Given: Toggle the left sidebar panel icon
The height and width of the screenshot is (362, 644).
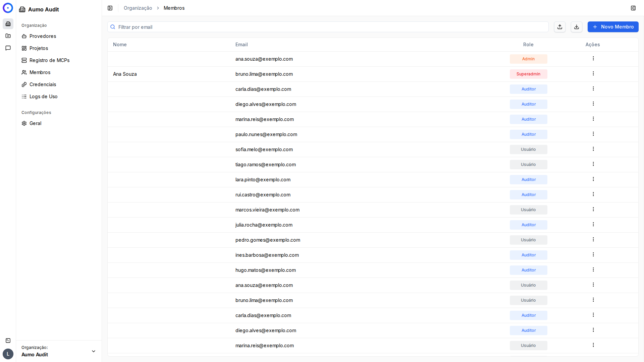Looking at the screenshot, I should tap(110, 8).
